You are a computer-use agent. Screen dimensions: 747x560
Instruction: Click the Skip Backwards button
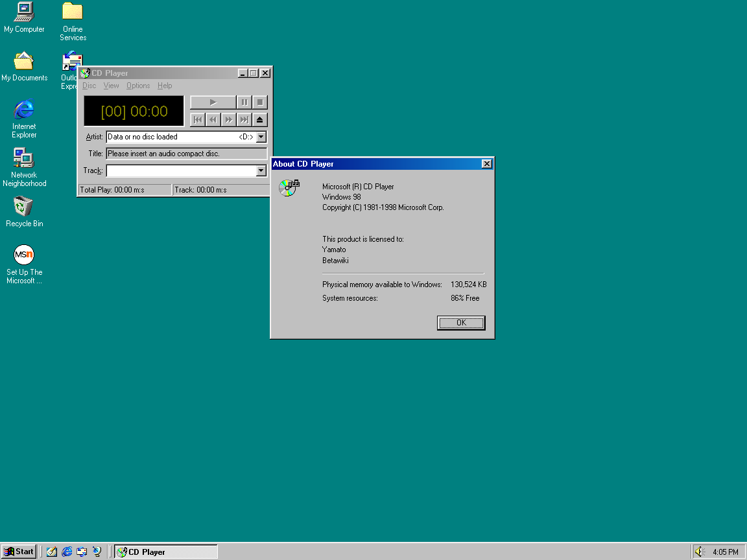pyautogui.click(x=213, y=119)
